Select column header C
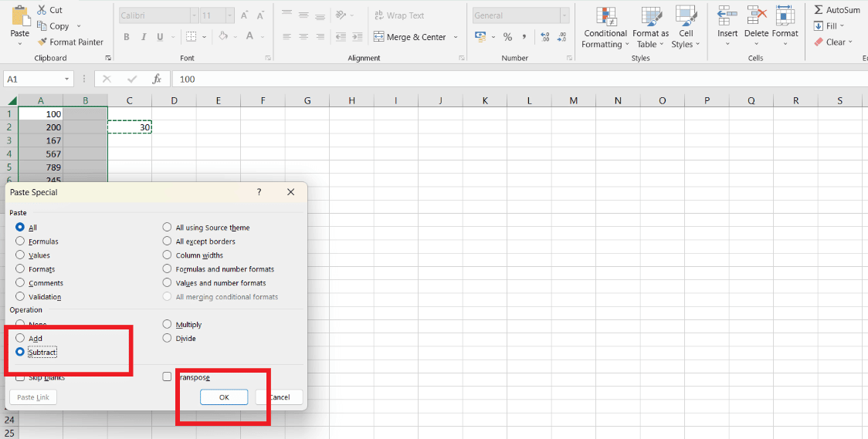 tap(130, 100)
